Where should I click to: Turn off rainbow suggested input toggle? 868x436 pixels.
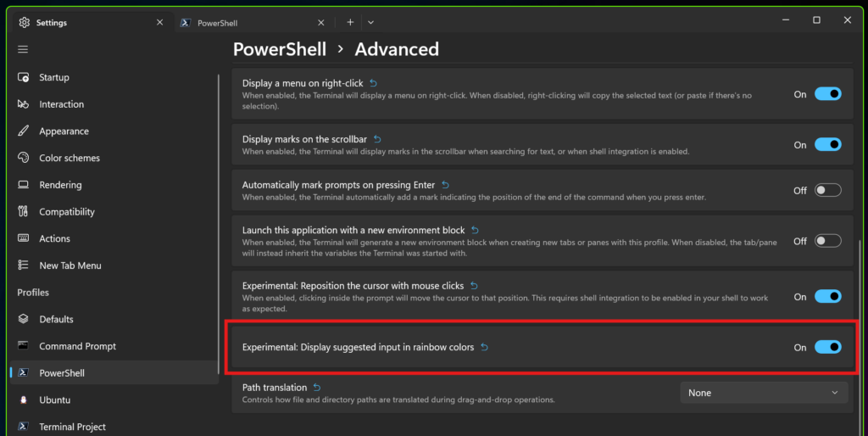pos(827,347)
